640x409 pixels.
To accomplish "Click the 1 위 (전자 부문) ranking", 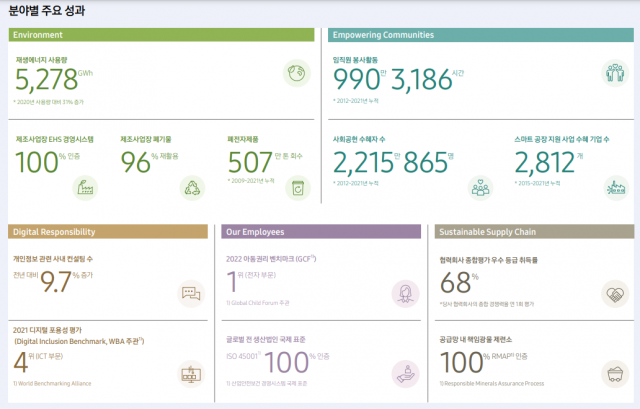I will (251, 282).
